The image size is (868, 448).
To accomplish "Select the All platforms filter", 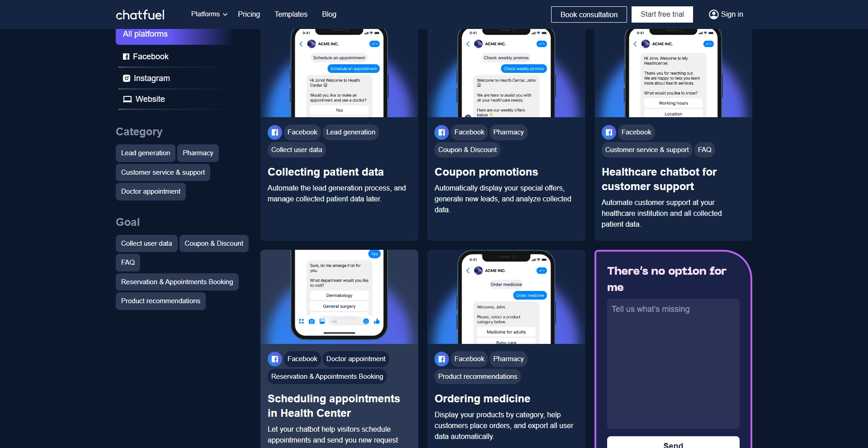I will click(x=174, y=35).
